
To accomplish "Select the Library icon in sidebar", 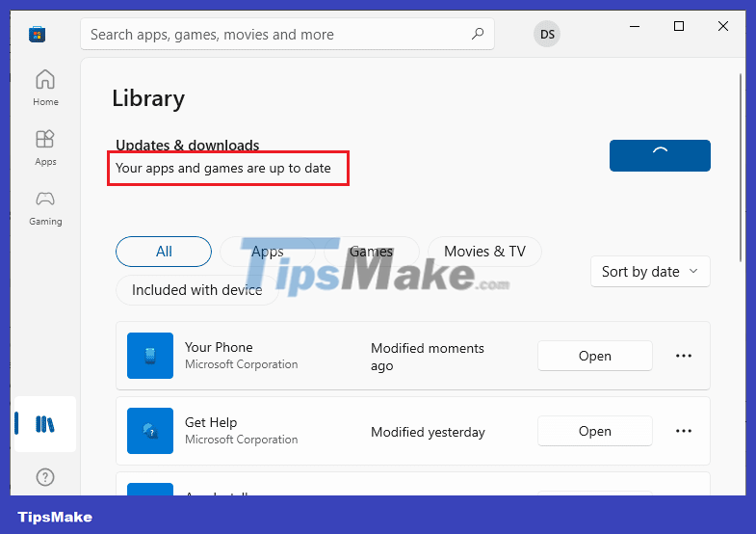I will [45, 424].
